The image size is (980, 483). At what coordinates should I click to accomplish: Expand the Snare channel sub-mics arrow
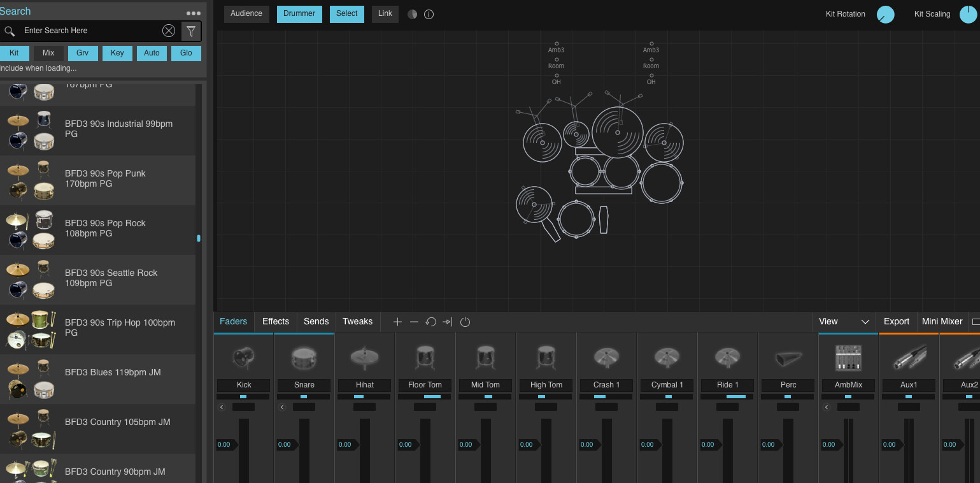coord(282,407)
